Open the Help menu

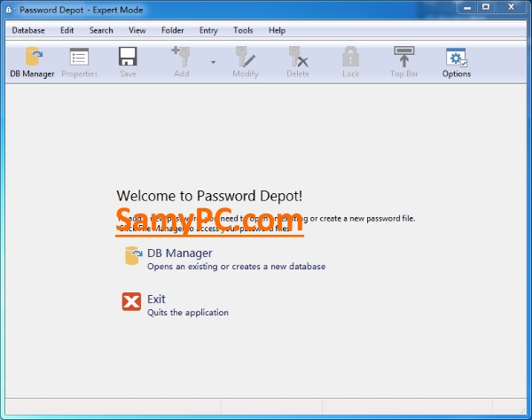pos(277,30)
